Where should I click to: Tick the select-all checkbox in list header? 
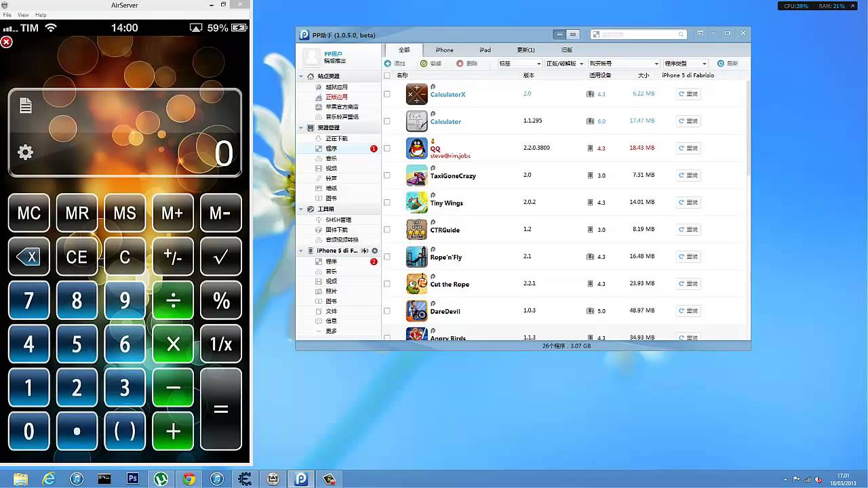click(387, 75)
